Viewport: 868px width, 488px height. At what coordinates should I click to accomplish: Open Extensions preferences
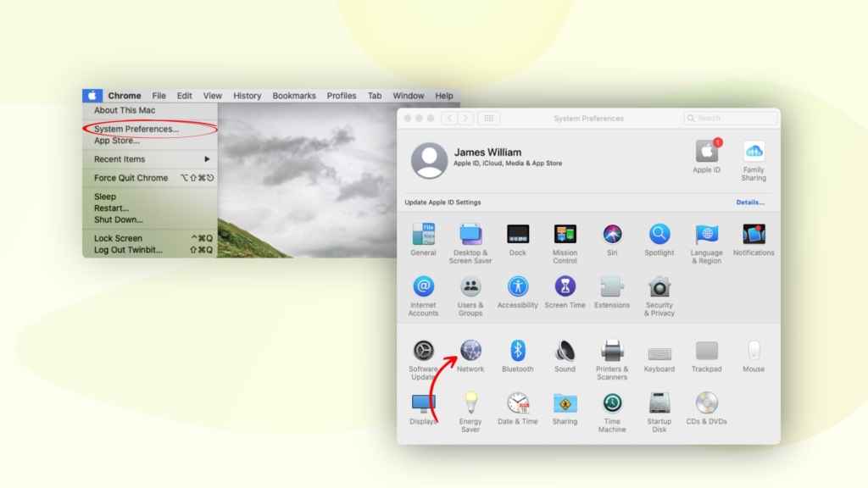tap(612, 292)
